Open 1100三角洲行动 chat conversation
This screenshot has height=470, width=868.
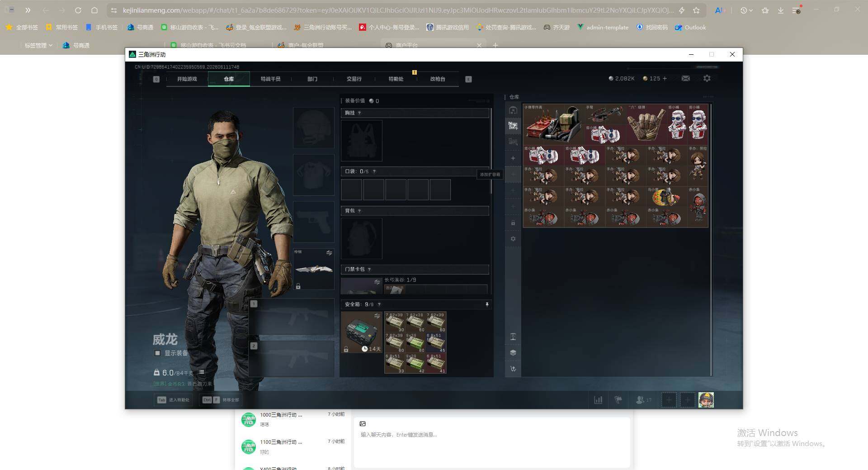(292, 447)
